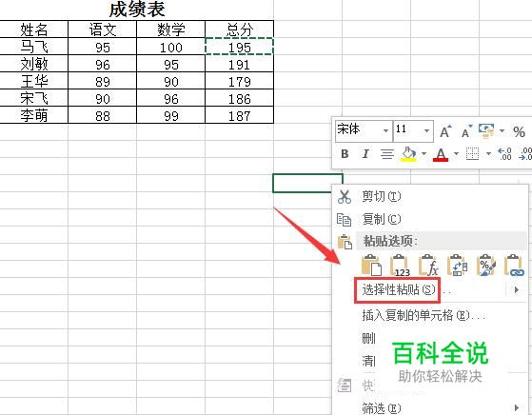Increase font size with large A icon

coord(445,131)
